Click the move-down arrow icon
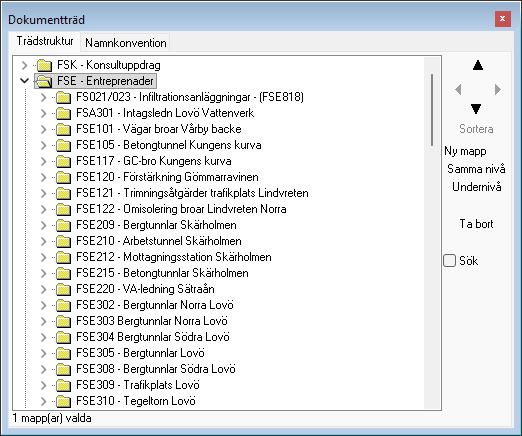 (x=476, y=109)
